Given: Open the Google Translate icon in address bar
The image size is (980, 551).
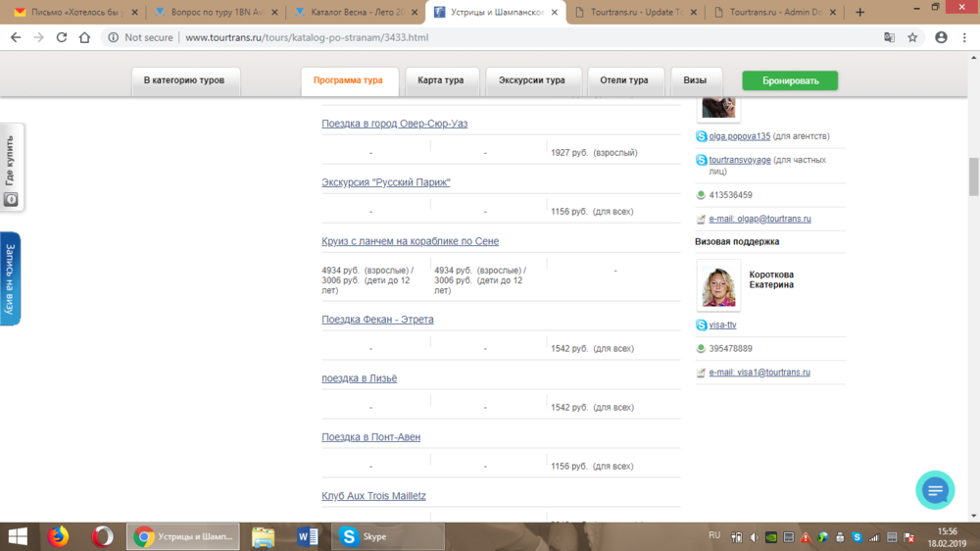Looking at the screenshot, I should tap(889, 37).
